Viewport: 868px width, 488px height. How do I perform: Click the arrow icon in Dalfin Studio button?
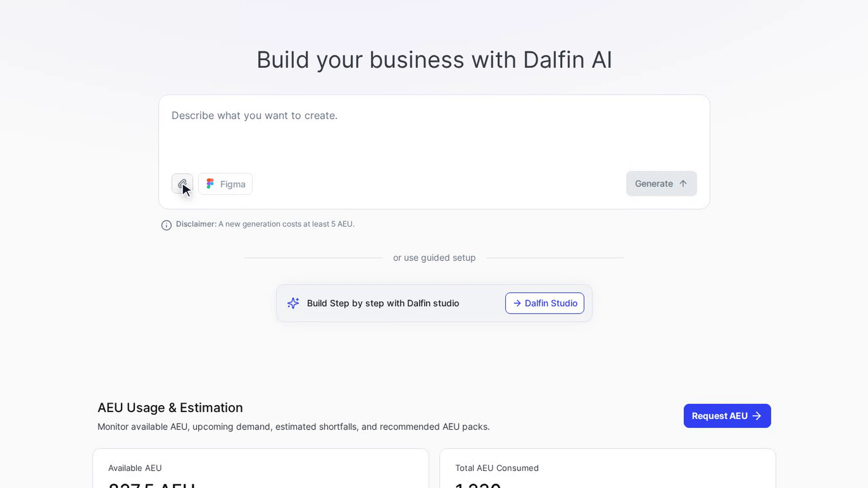tap(517, 303)
